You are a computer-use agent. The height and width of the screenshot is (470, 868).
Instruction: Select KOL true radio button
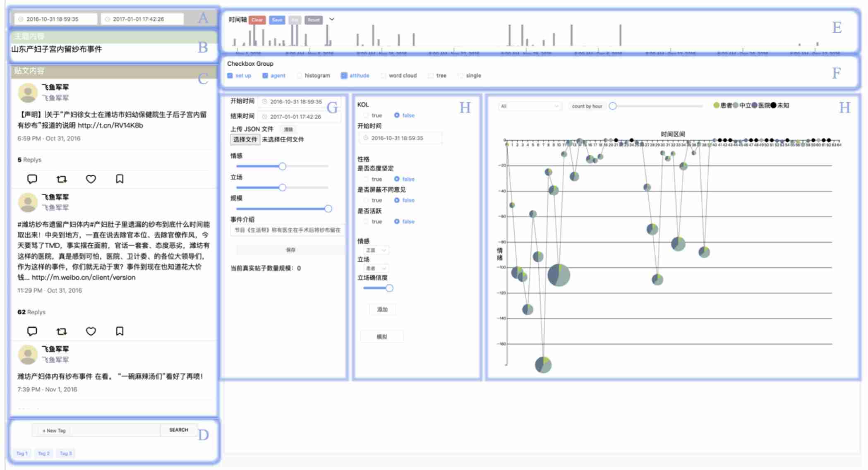pos(366,115)
